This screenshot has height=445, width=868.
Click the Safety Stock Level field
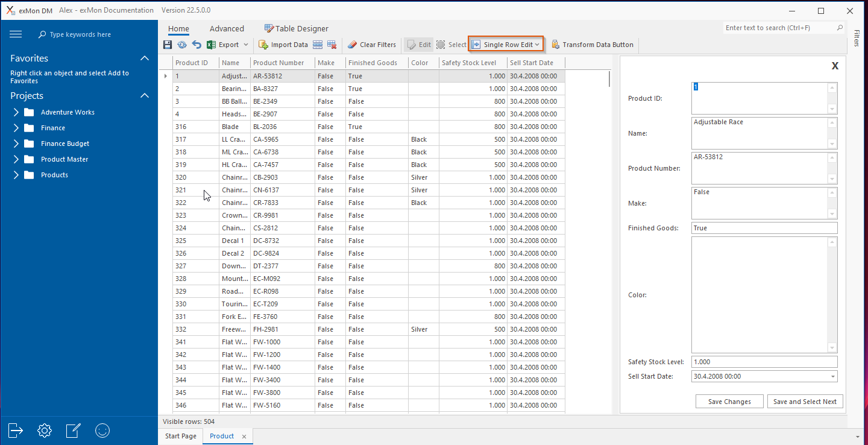(x=764, y=362)
